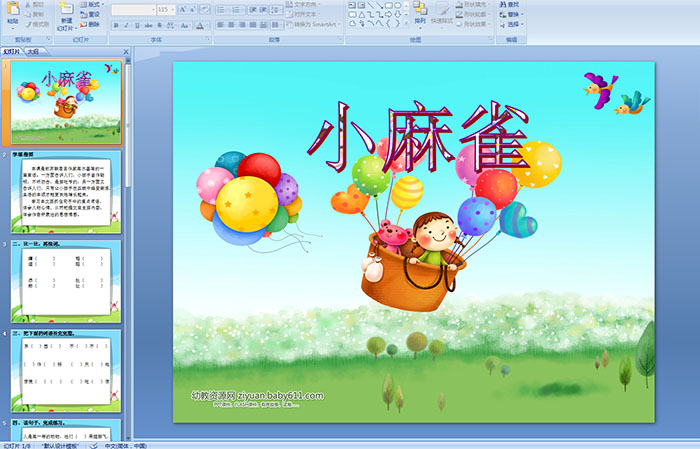Click the Clear Formatting eraser icon
The height and width of the screenshot is (449, 700).
204,10
